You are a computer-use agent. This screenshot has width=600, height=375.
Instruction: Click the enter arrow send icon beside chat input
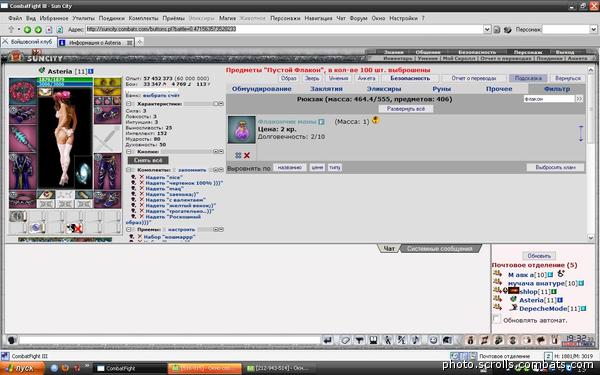click(328, 340)
